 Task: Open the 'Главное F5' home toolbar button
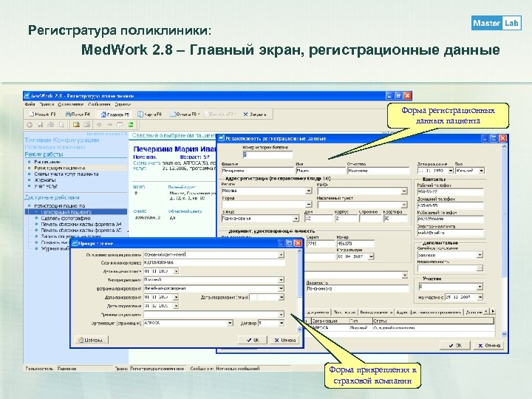(115, 115)
